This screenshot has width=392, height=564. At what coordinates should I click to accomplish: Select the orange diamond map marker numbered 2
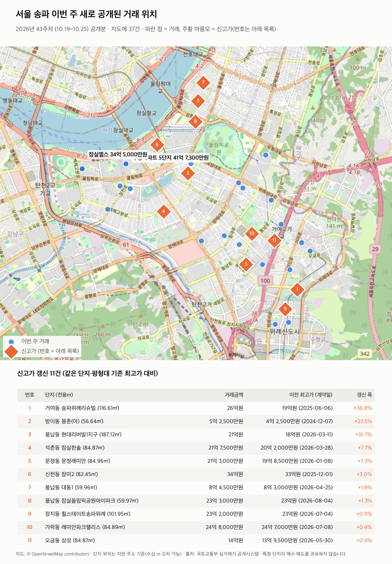click(x=188, y=173)
